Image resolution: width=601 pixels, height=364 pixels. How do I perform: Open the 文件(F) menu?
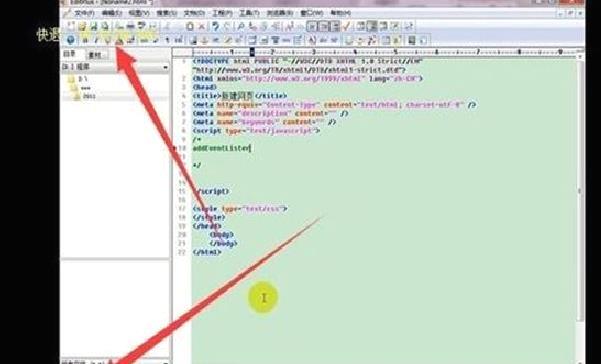click(83, 13)
